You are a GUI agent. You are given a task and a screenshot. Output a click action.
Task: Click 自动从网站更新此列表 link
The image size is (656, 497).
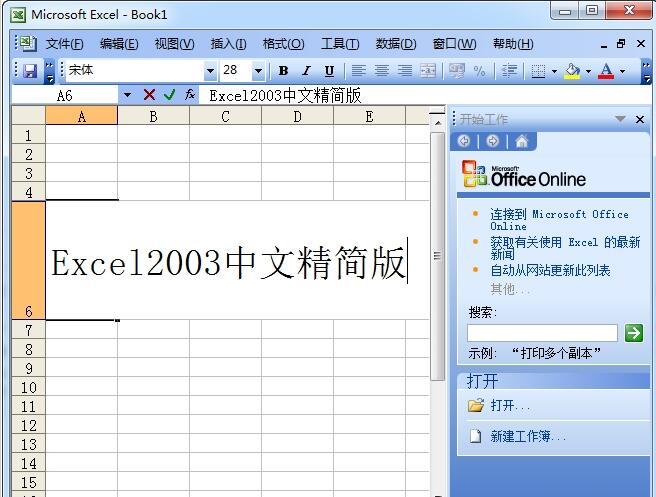(550, 270)
